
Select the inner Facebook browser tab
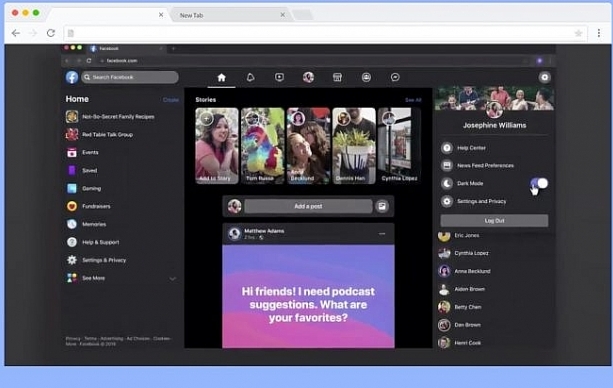125,48
